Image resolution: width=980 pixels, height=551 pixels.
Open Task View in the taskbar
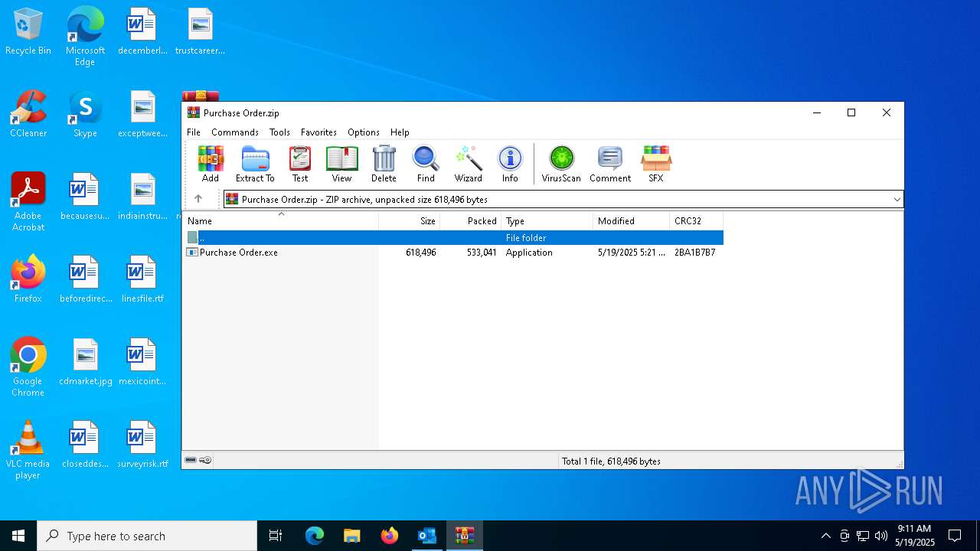[276, 536]
